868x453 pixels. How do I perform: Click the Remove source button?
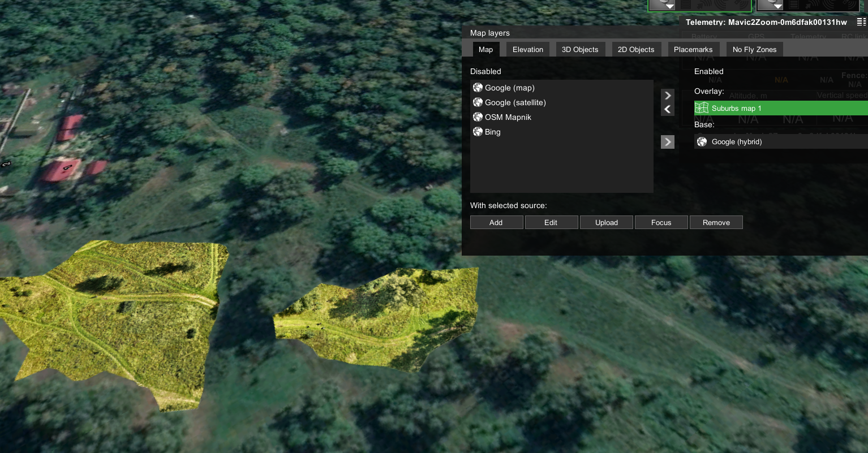[716, 222]
